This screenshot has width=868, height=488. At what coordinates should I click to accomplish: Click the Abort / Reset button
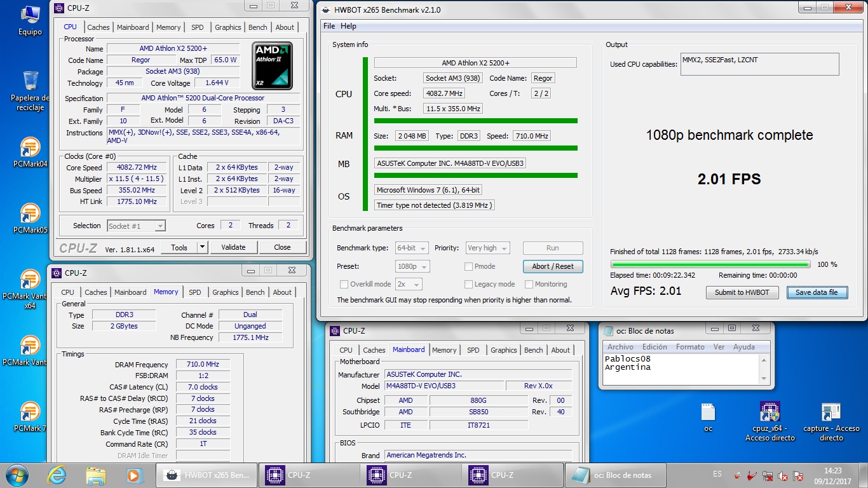click(553, 266)
